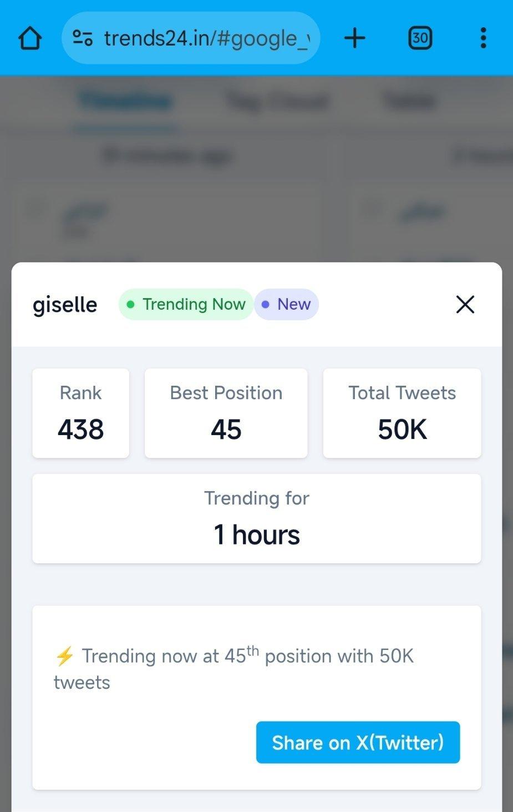
Task: Click the giselle trend title
Action: pyautogui.click(x=65, y=305)
